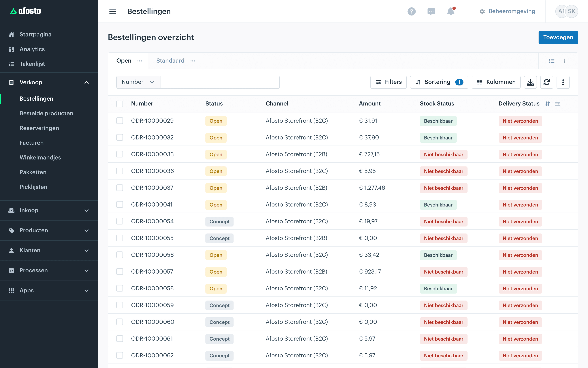
Task: Check the box for ODR-10000029
Action: pos(120,121)
